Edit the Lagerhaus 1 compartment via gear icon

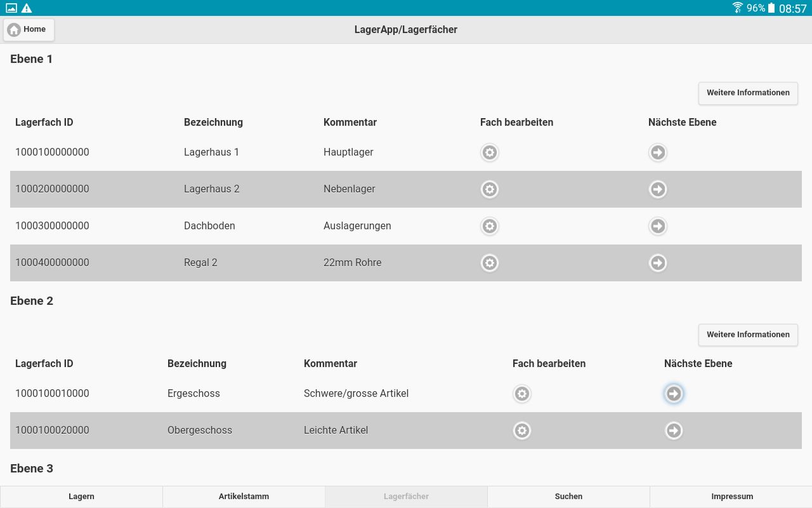pos(489,152)
